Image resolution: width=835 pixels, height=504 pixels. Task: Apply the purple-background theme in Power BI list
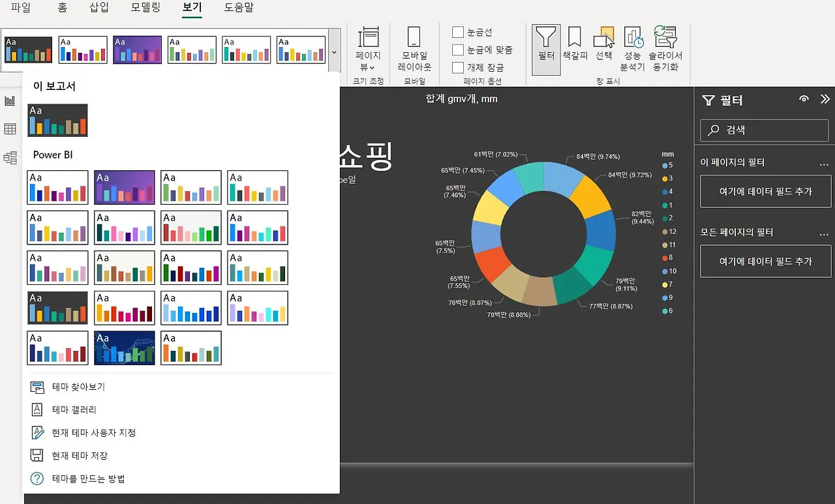(125, 187)
